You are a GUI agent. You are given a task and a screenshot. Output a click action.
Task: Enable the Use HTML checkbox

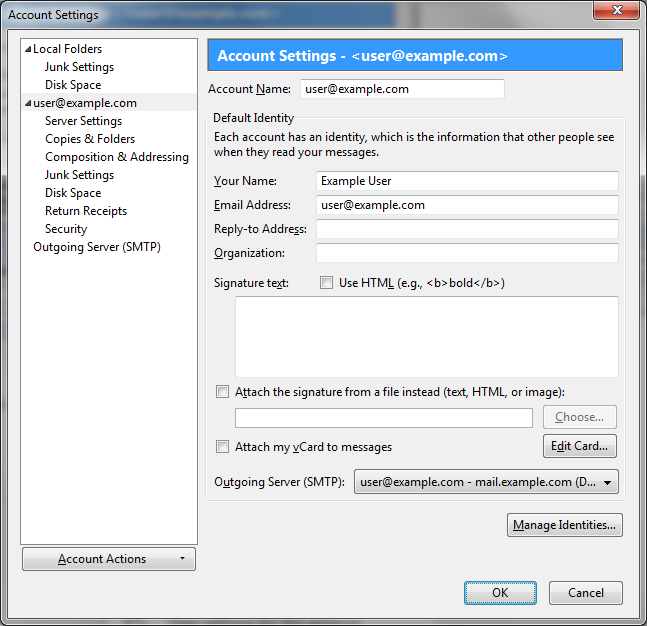tap(326, 283)
